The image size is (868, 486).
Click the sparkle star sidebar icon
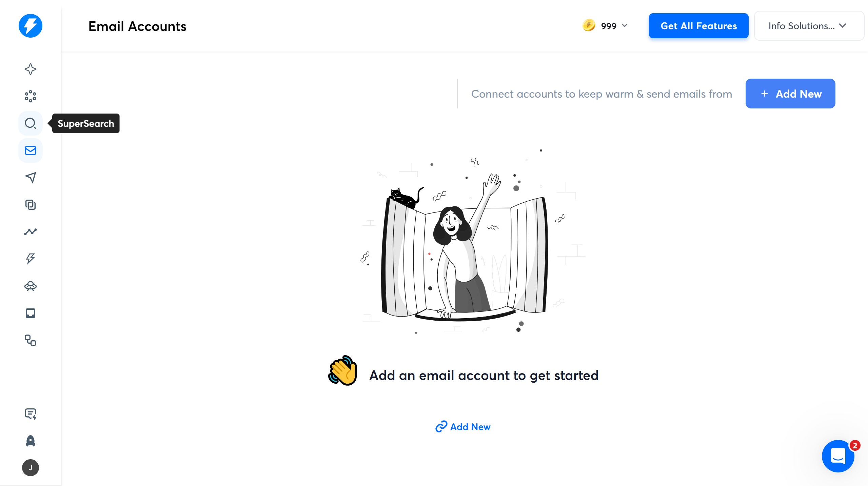[x=31, y=69]
